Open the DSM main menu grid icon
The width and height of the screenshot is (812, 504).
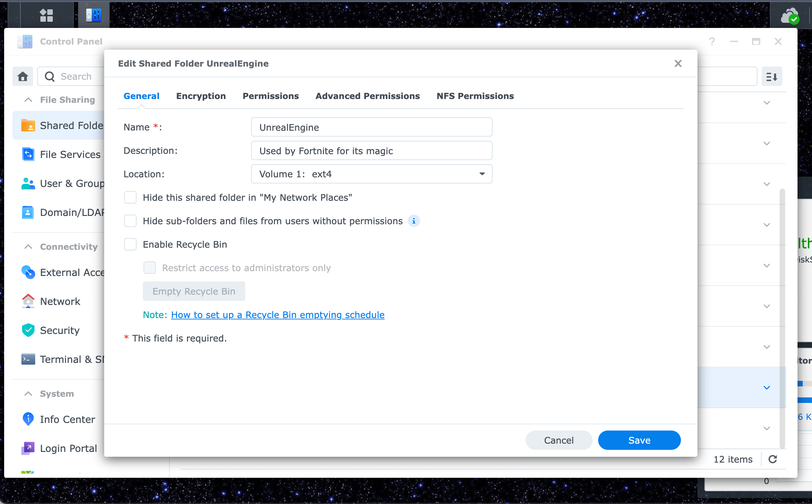(46, 15)
